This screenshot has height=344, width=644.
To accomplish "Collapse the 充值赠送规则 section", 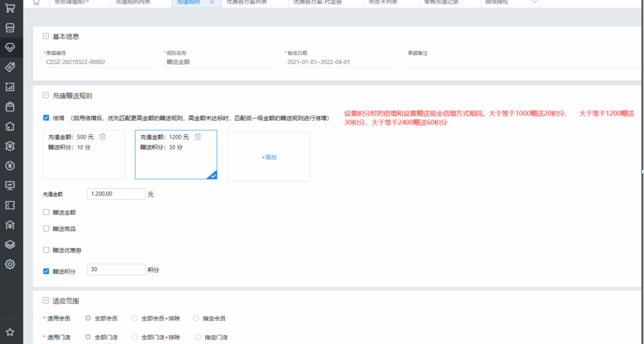I will [46, 96].
